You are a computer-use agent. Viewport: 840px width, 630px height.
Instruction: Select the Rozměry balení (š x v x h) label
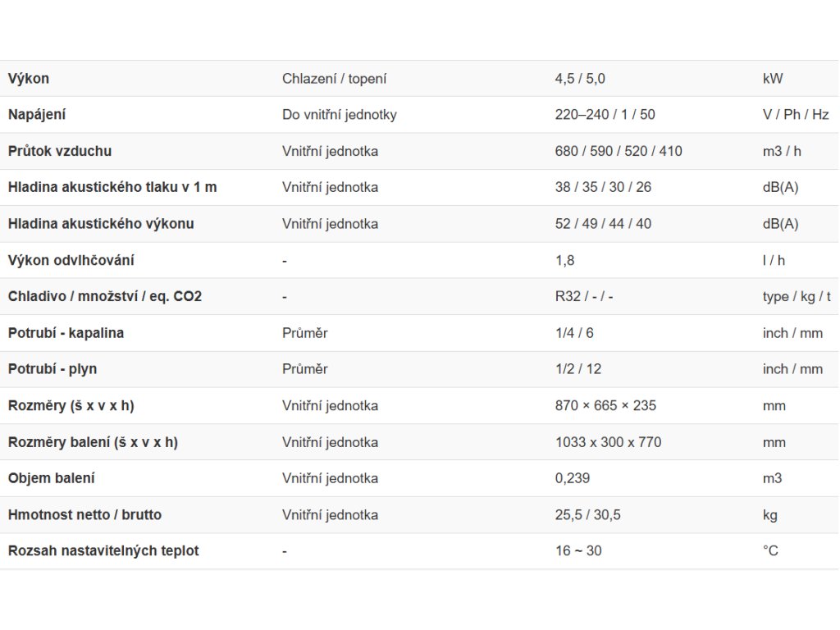(x=94, y=442)
